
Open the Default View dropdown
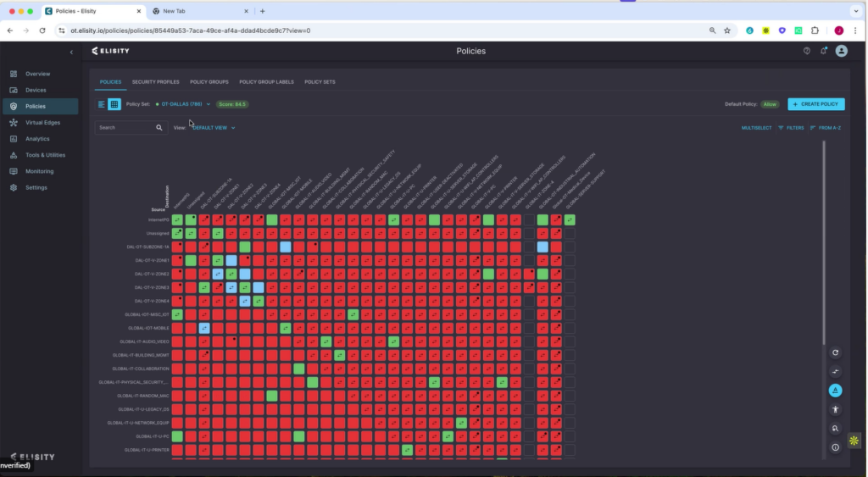[214, 128]
